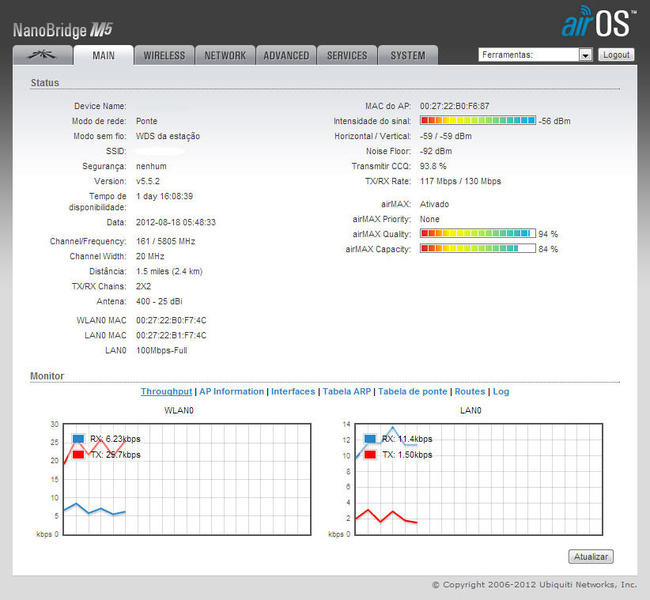650x600 pixels.
Task: Open the Ubiquiti logo tab
Action: tap(43, 55)
